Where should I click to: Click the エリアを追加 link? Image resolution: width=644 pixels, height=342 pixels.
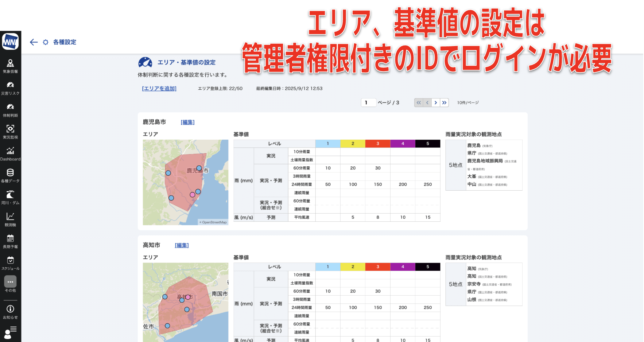159,88
